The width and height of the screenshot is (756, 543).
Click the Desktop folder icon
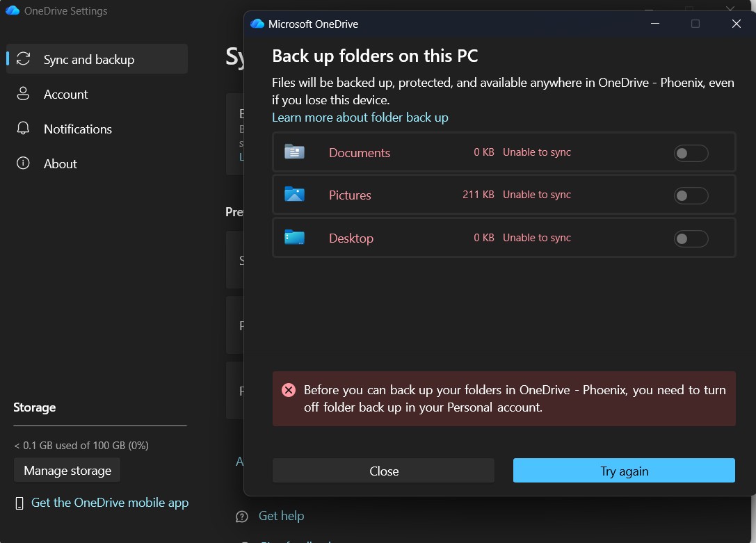(294, 237)
